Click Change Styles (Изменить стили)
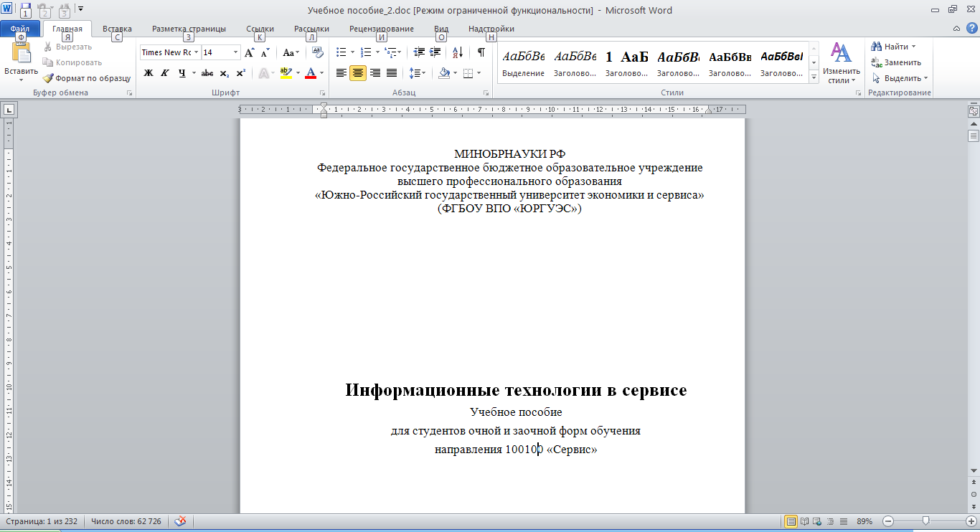The width and height of the screenshot is (980, 532). tap(841, 63)
